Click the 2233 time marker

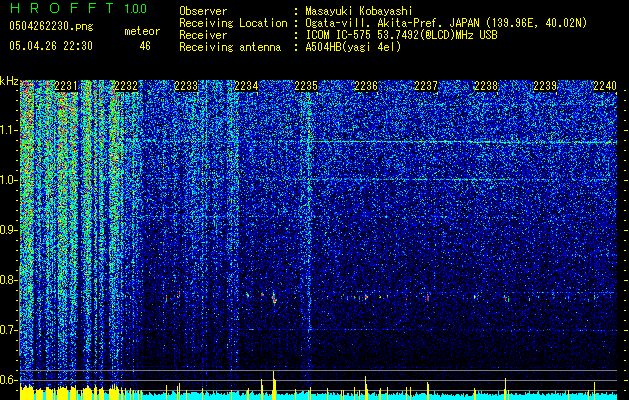186,86
